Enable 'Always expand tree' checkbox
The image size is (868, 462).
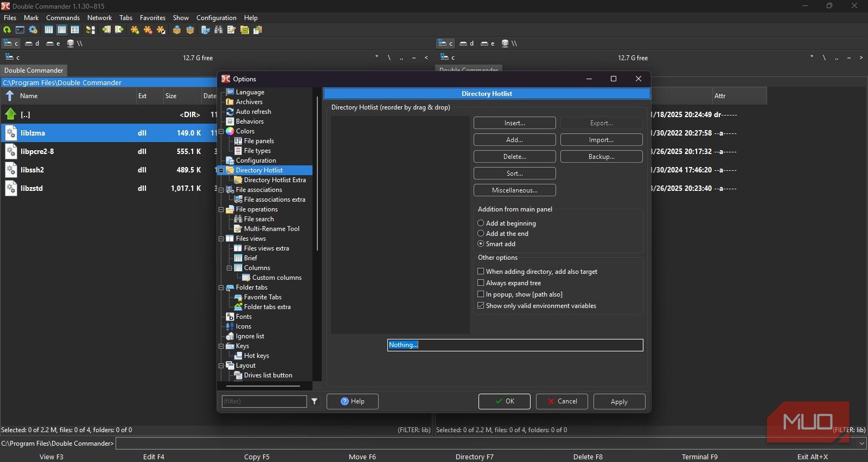pos(481,283)
